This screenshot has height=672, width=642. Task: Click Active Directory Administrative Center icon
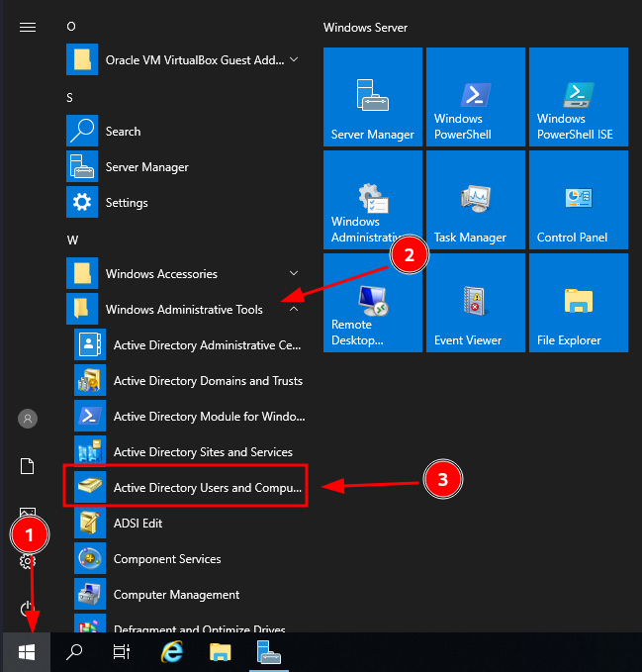click(x=90, y=344)
